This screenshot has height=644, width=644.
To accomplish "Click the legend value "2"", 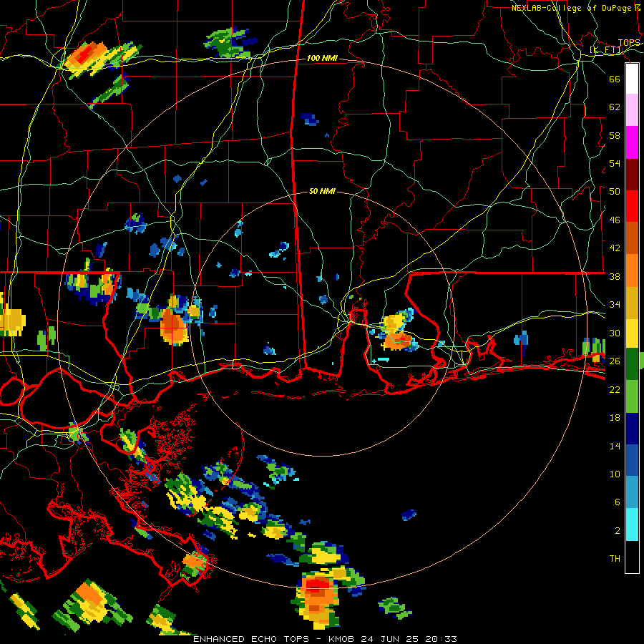I will point(617,531).
